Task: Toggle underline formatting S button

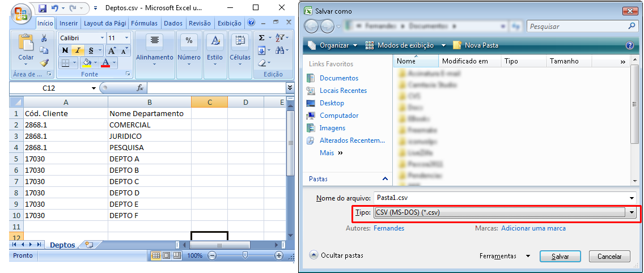Action: click(90, 50)
